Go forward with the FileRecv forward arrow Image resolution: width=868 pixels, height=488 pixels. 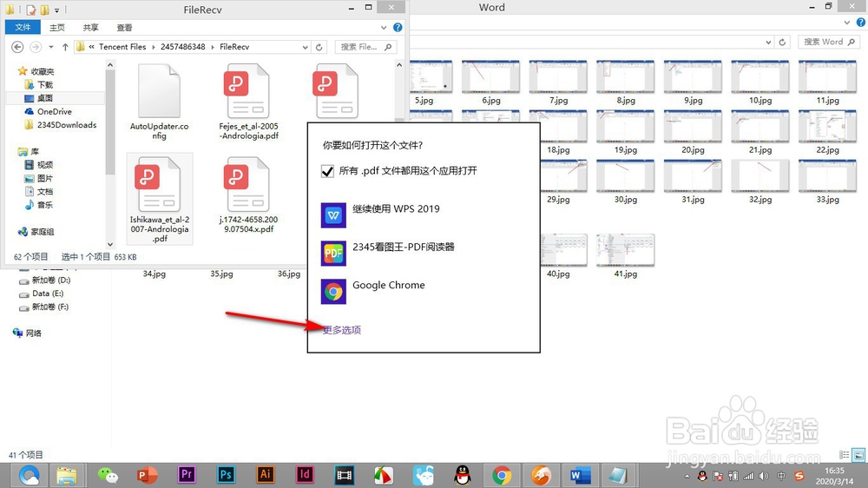pos(36,47)
